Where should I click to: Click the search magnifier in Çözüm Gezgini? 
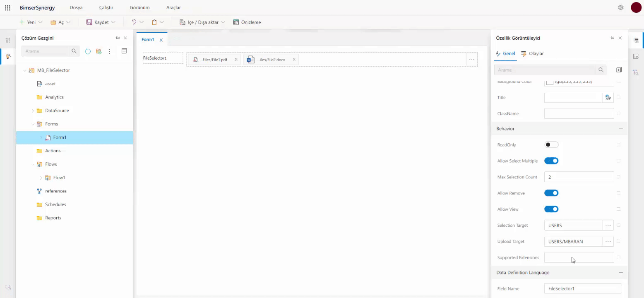point(74,51)
